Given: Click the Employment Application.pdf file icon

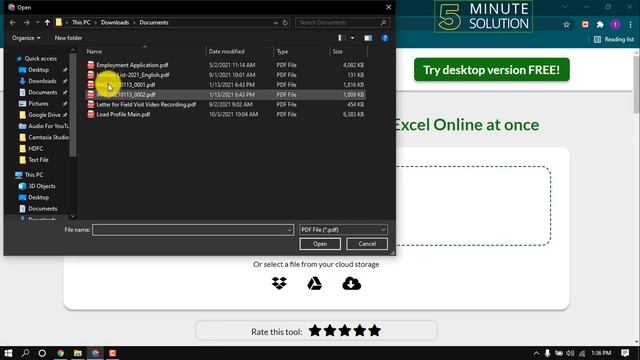Looking at the screenshot, I should click(x=91, y=65).
